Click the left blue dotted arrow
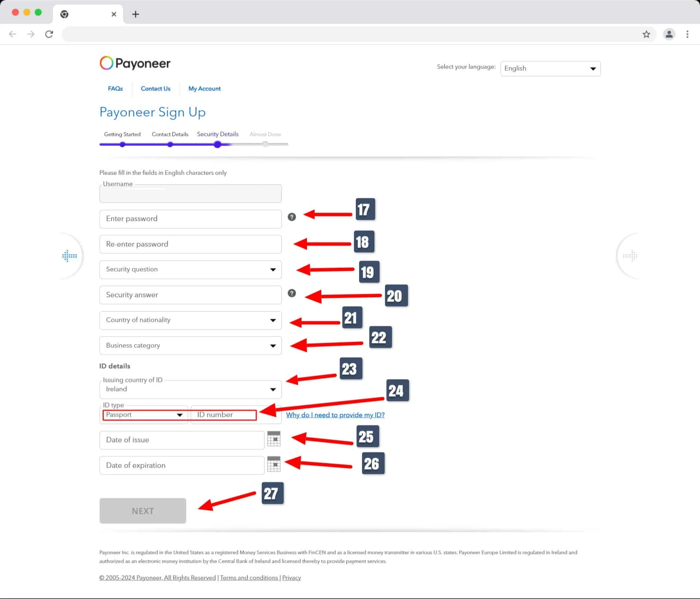Viewport: 700px width, 599px height. (69, 256)
